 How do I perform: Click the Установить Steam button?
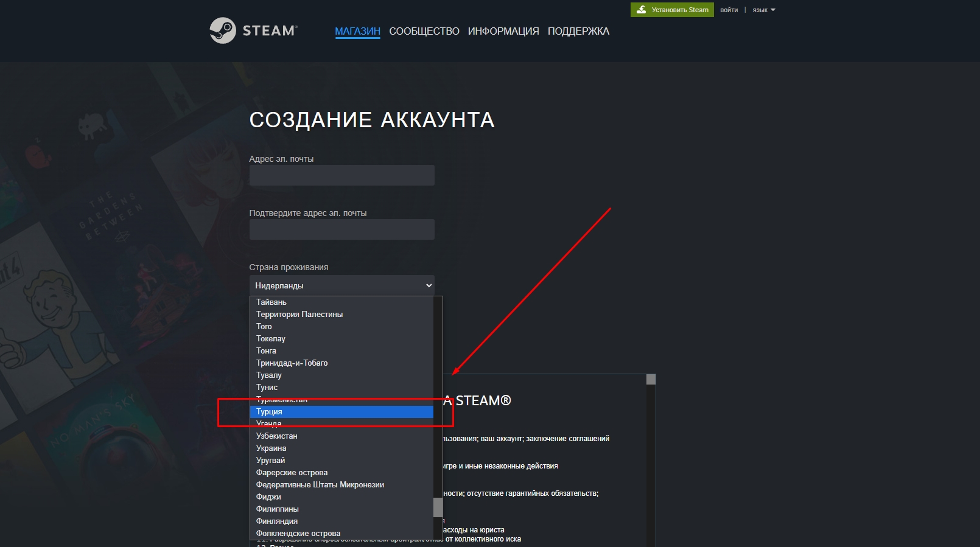point(672,10)
